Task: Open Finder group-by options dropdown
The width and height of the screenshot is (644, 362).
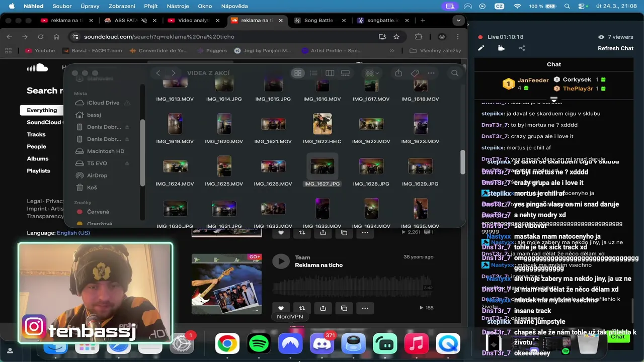Action: coord(372,73)
